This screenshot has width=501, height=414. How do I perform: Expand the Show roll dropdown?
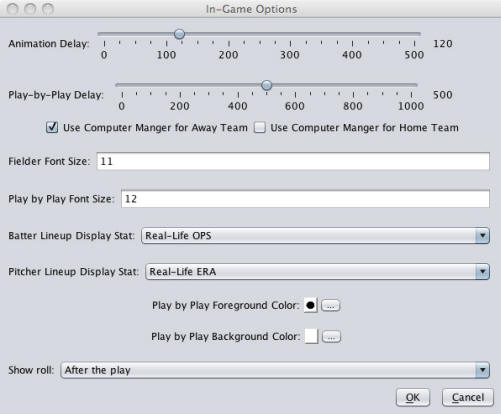275,370
